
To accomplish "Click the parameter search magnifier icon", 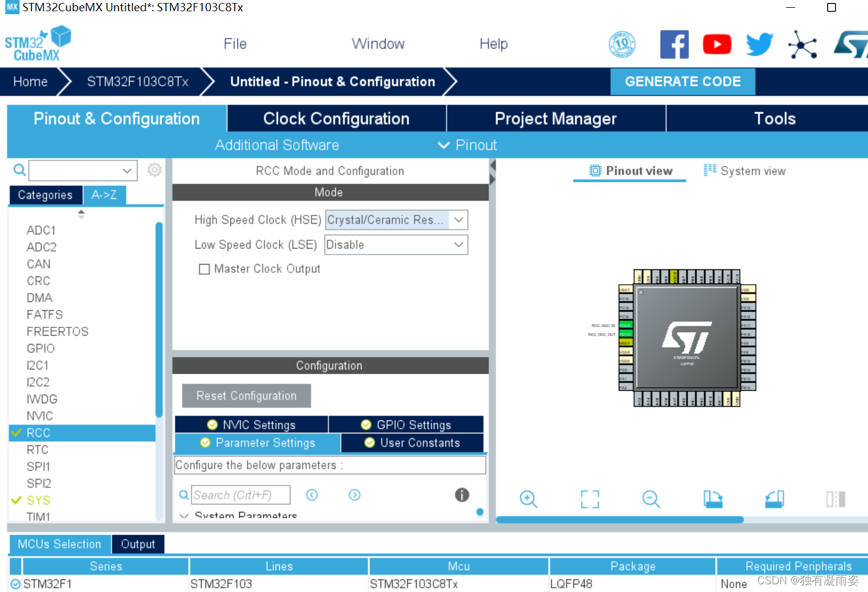I will [184, 495].
